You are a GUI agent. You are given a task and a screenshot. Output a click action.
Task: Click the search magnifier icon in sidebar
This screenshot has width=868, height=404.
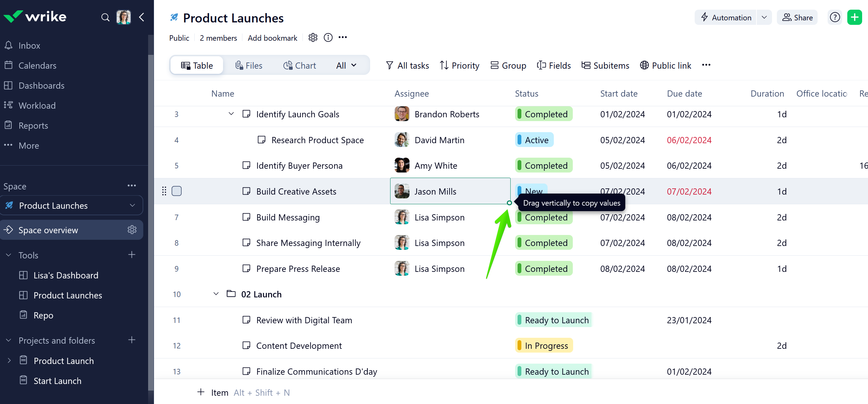coord(105,17)
